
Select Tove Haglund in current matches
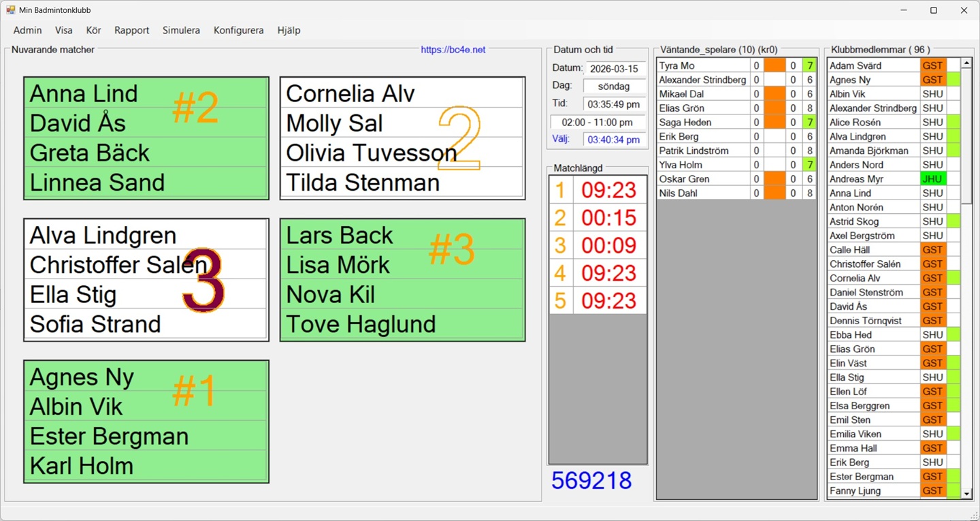click(x=402, y=324)
